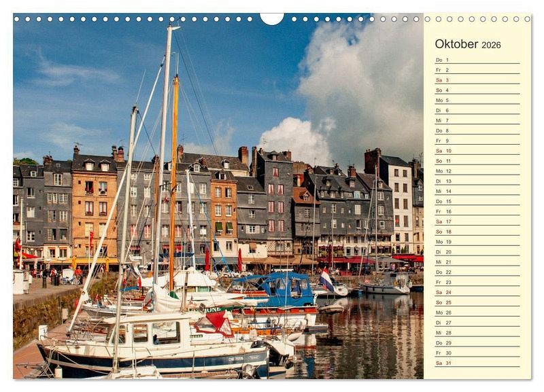The image size is (544, 392).
Task: Select the 'Mo 26' calendar row
Action: click(x=477, y=313)
